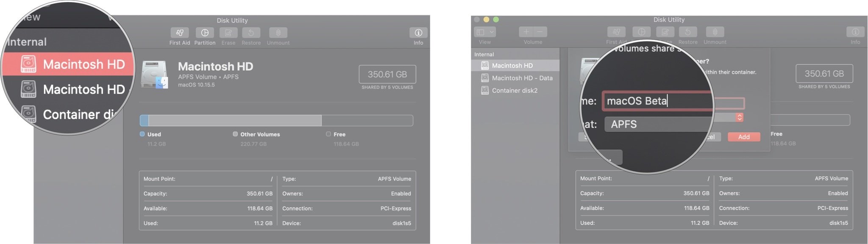Screen dimensions: 868x244
Task: Click Restore icon in the right window
Action: coord(687,32)
